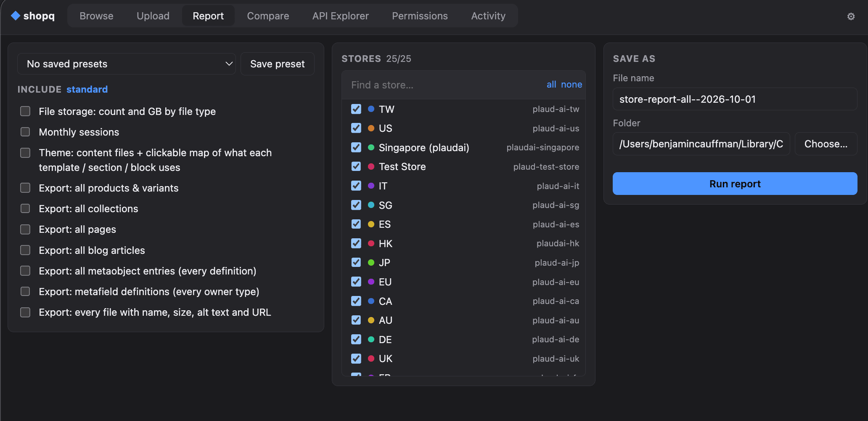This screenshot has width=868, height=421.
Task: Open the Upload tab
Action: pyautogui.click(x=153, y=16)
